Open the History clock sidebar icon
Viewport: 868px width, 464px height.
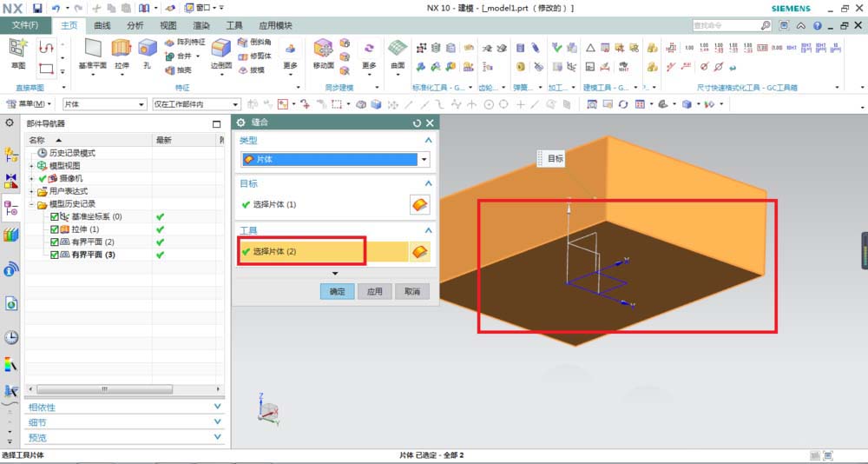click(11, 337)
